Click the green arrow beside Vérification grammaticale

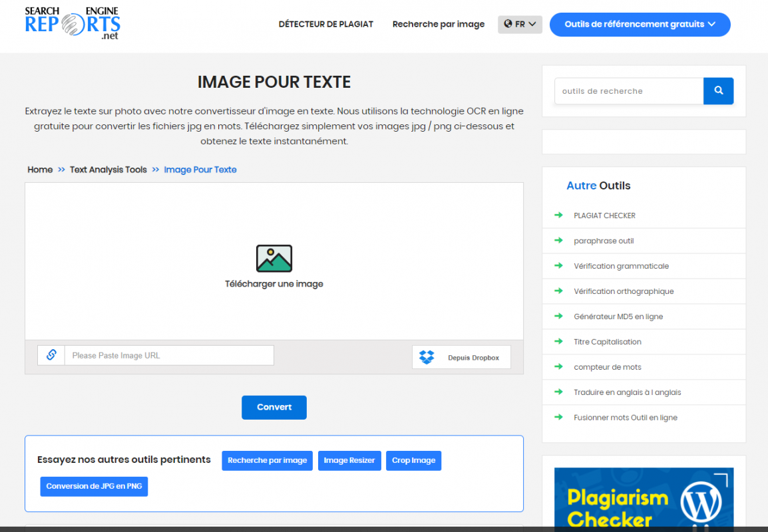tap(558, 265)
